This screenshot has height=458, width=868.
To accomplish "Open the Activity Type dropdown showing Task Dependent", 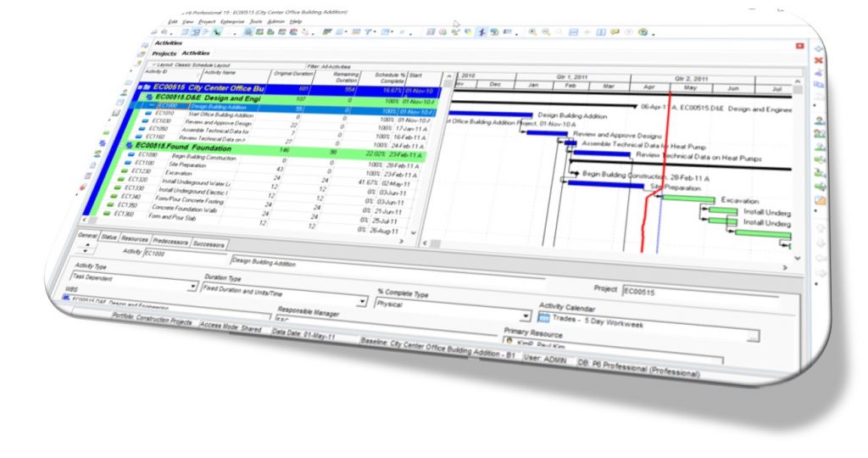I will point(192,287).
